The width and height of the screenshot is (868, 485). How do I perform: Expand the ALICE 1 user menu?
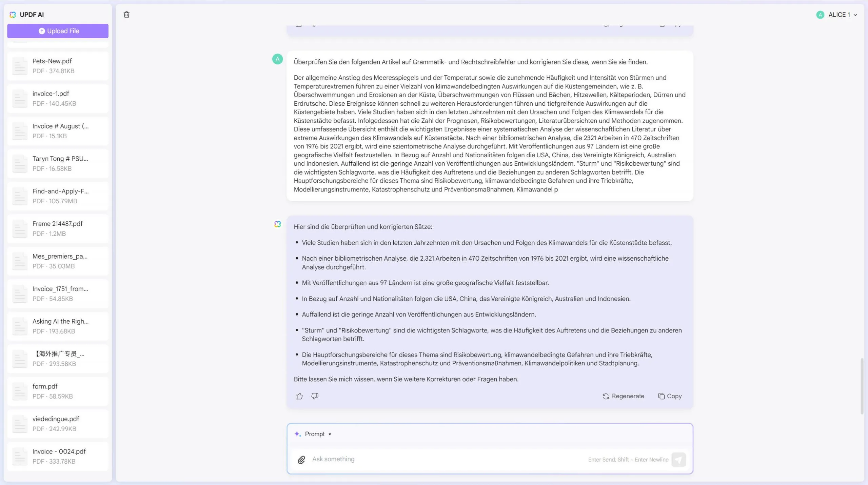click(x=841, y=14)
